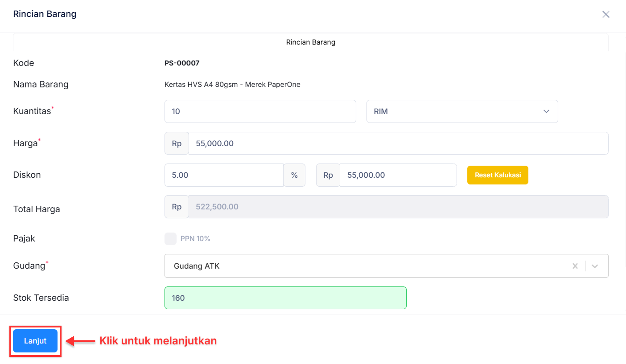Toggle PPN 10% off for this item
626x364 pixels.
170,238
